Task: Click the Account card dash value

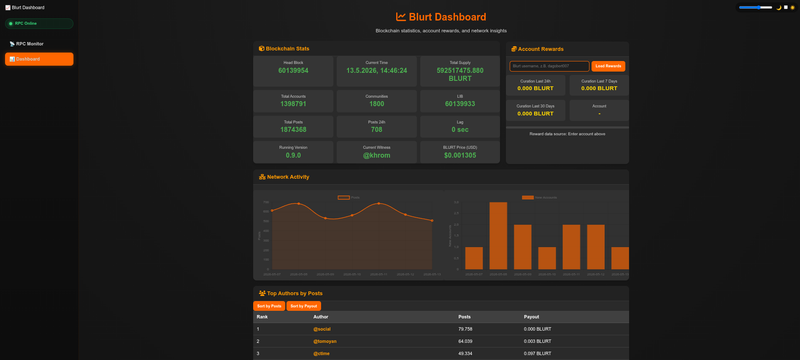Action: coord(599,113)
